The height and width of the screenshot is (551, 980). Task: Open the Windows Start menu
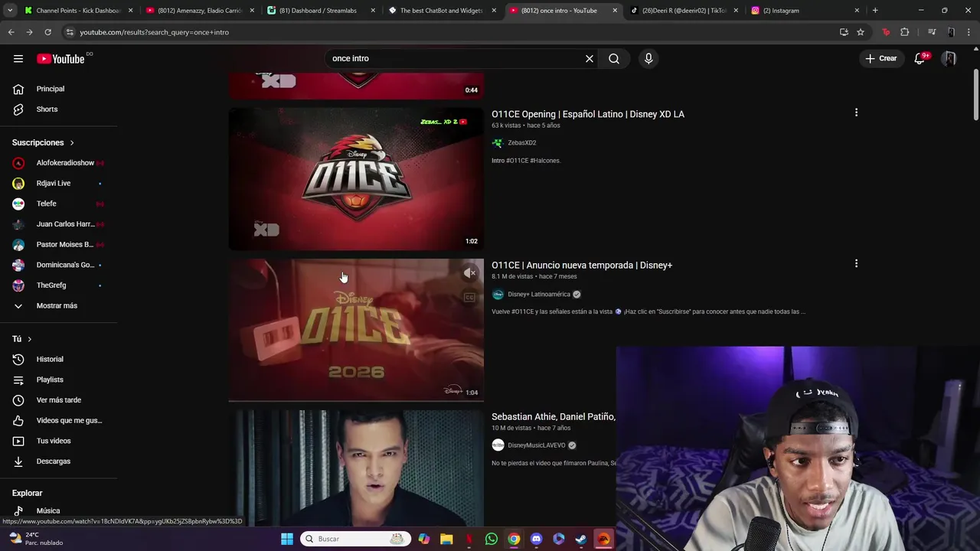[287, 539]
